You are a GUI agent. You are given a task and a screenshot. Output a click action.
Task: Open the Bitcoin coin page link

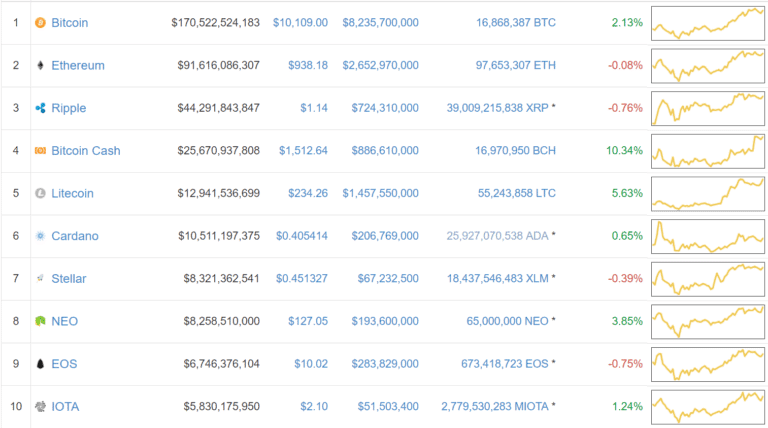pyautogui.click(x=70, y=23)
